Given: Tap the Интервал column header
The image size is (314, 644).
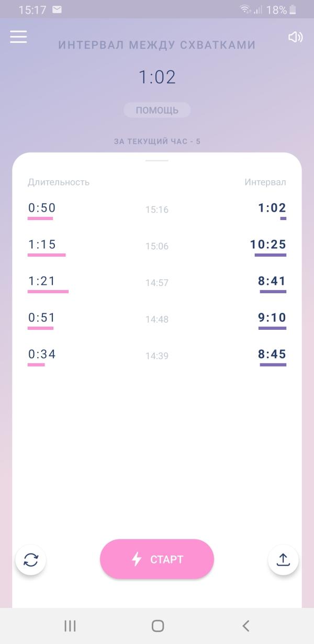Looking at the screenshot, I should click(x=265, y=182).
